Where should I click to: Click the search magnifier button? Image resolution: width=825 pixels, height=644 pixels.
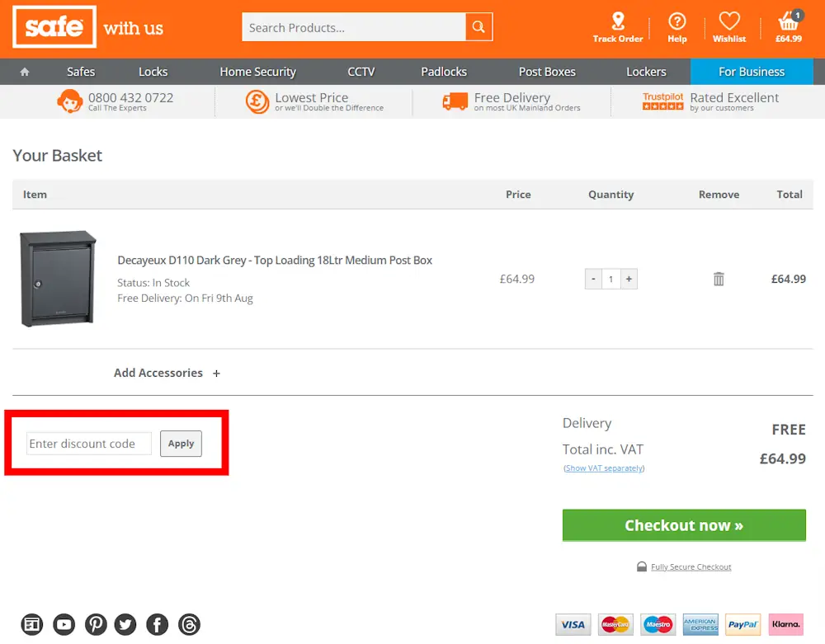pyautogui.click(x=478, y=27)
